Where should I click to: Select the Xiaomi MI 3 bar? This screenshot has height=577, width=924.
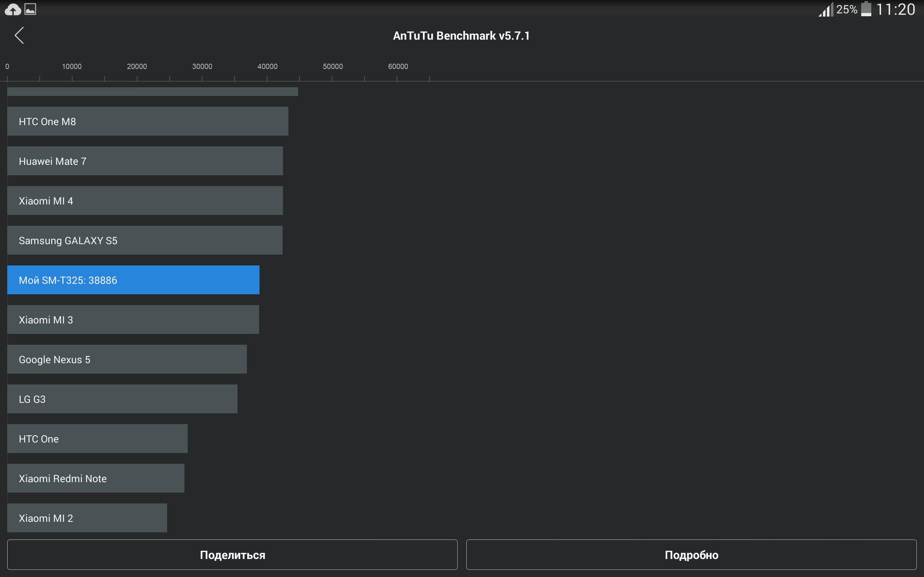[x=133, y=320]
